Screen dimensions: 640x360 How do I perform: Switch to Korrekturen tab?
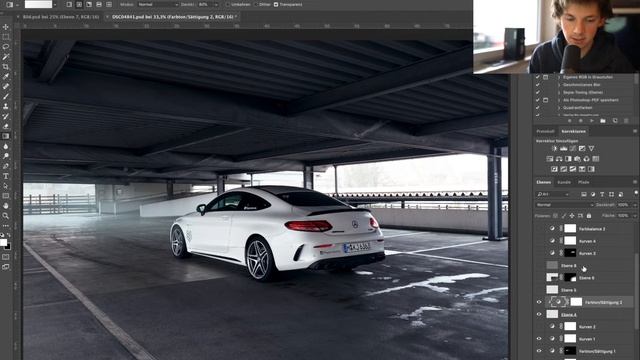[573, 131]
